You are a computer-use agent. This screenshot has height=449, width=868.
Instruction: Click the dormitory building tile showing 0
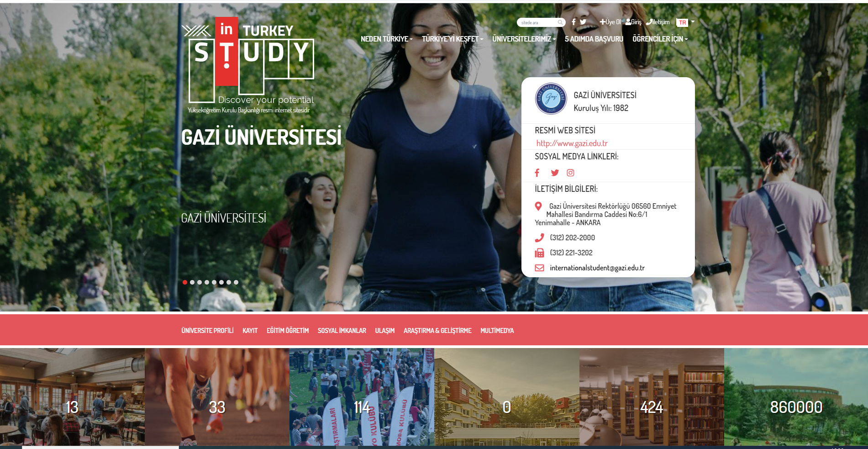pyautogui.click(x=507, y=397)
